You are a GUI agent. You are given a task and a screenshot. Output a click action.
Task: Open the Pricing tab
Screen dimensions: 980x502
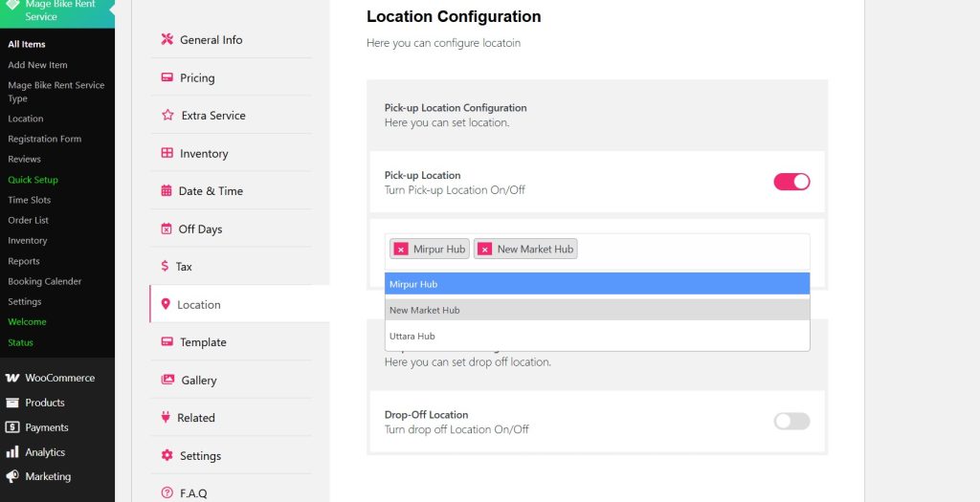point(197,78)
